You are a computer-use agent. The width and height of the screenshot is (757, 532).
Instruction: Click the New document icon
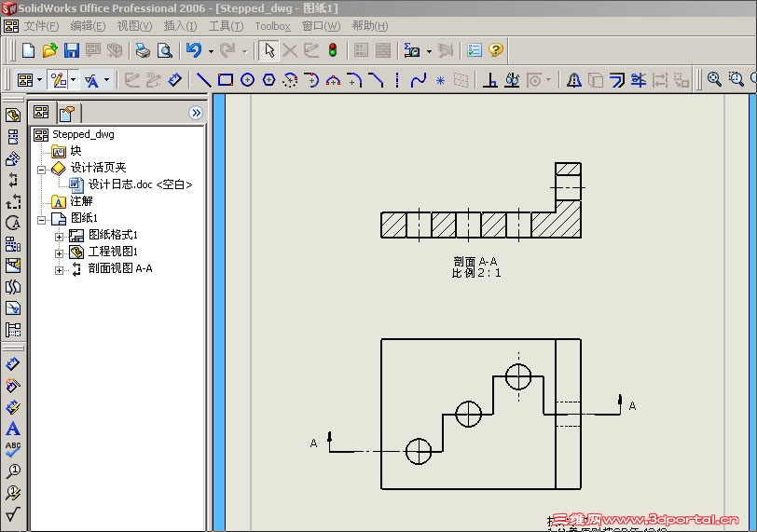28,50
